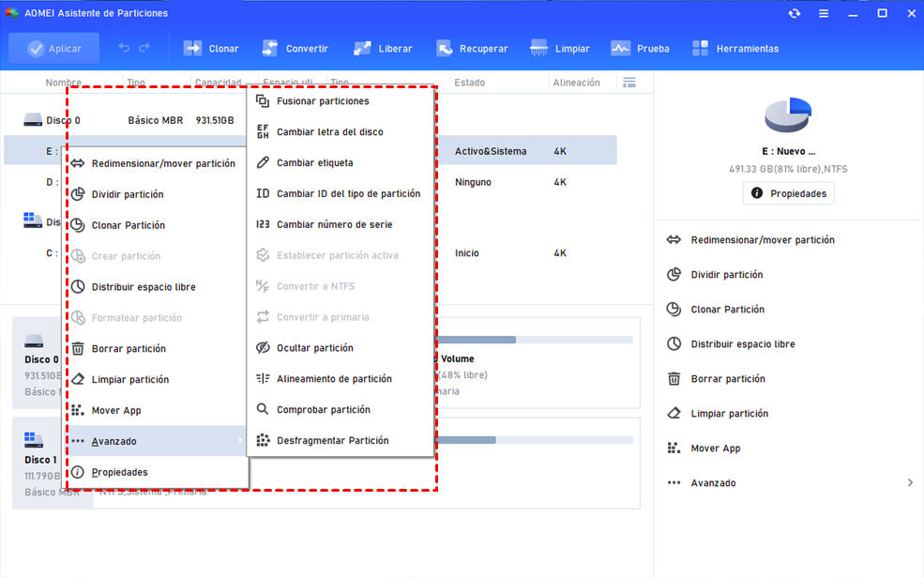Choose Alineamiento de partición

click(341, 379)
